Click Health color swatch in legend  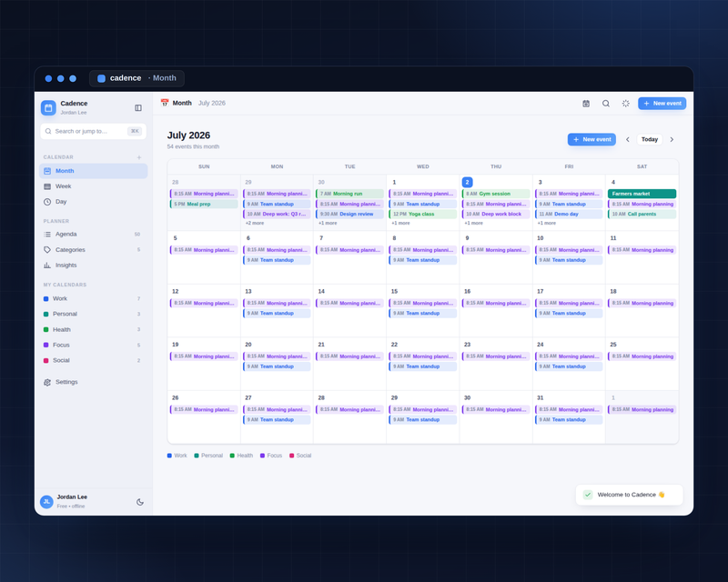click(x=233, y=456)
